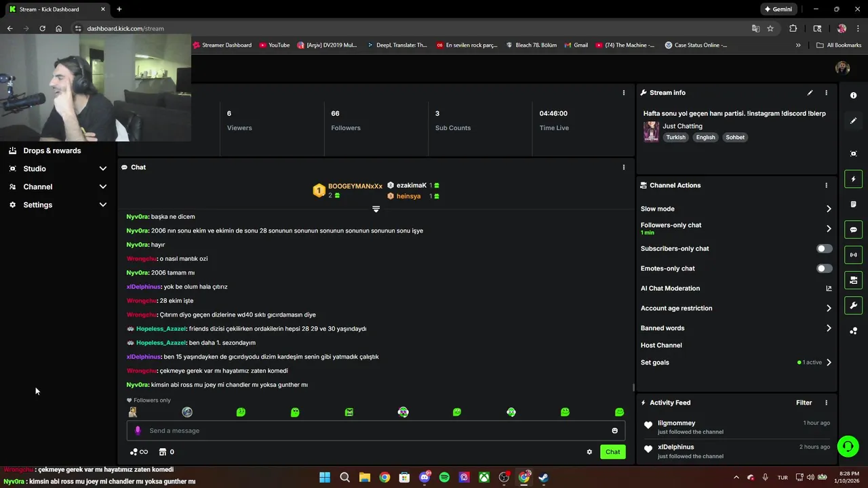Open Channel Actions three-dot menu

826,185
